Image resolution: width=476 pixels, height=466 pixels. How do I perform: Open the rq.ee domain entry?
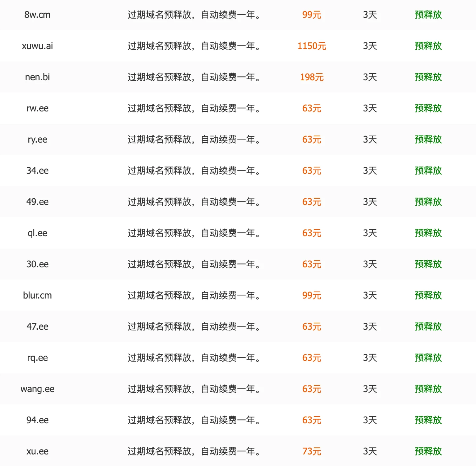coord(38,358)
